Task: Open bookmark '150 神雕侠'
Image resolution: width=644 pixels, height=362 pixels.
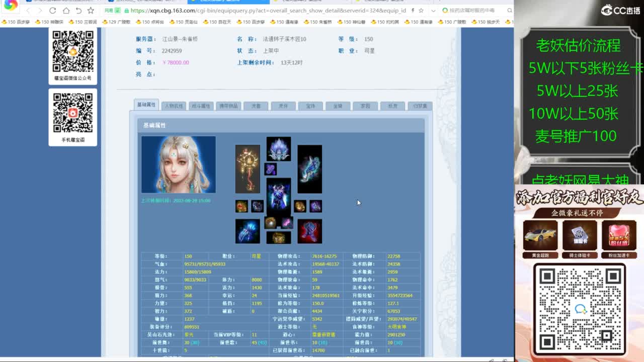Action: point(49,22)
